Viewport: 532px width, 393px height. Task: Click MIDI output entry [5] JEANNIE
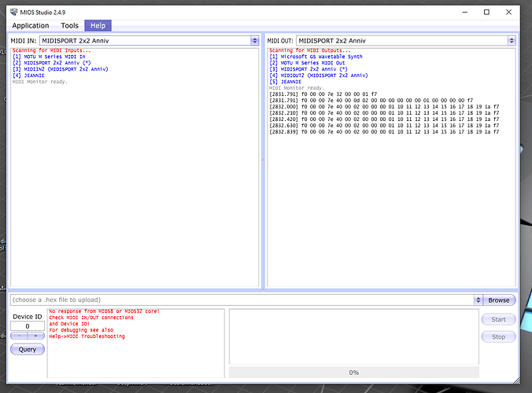point(286,82)
